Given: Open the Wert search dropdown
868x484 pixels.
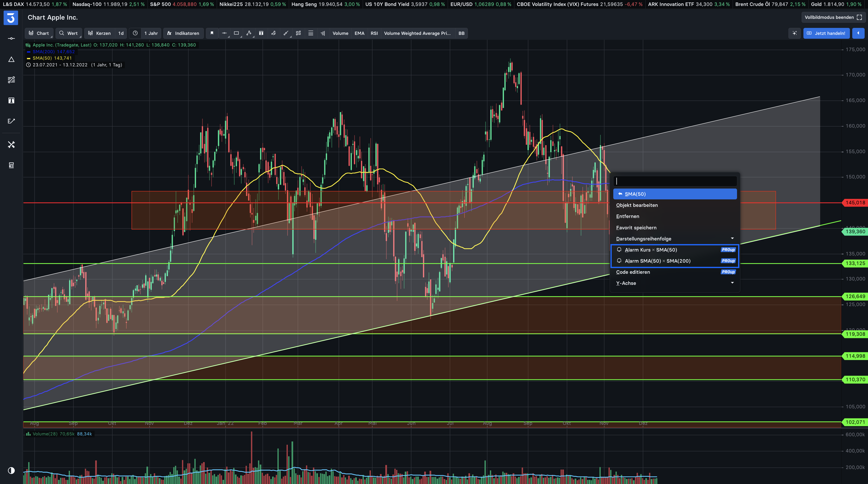Looking at the screenshot, I should pos(69,33).
